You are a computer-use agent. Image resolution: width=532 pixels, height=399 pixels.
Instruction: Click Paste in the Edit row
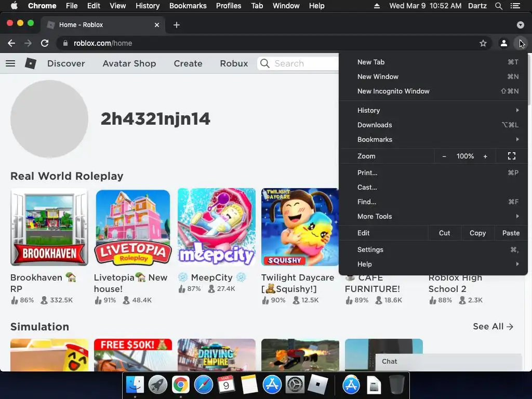tap(511, 233)
